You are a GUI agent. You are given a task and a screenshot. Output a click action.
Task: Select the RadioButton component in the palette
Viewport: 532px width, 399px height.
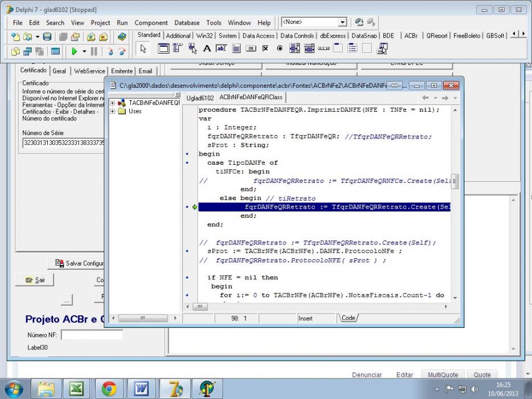tap(280, 48)
